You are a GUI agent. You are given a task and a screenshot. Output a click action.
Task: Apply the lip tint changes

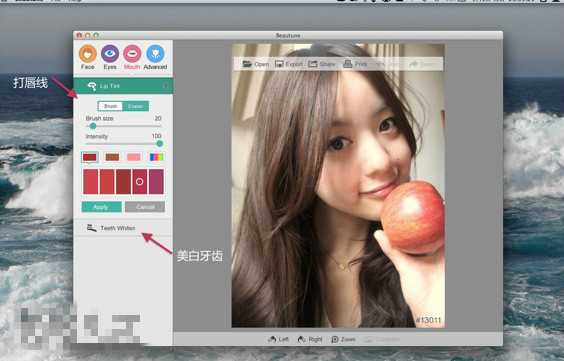[x=101, y=207]
